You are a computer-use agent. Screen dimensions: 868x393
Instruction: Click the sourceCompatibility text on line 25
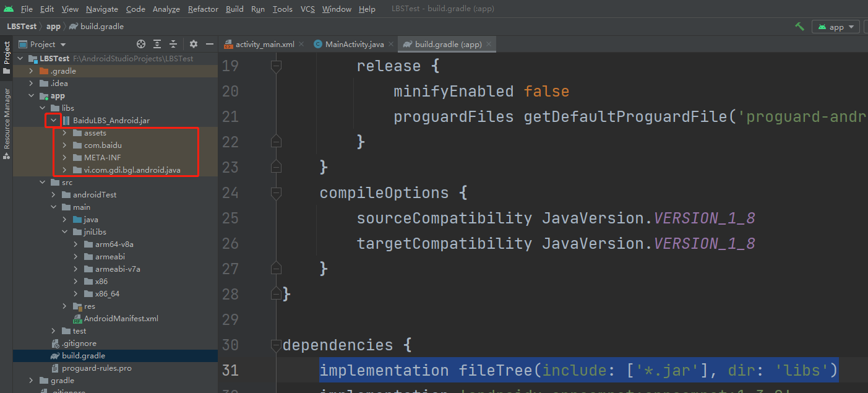click(x=444, y=218)
